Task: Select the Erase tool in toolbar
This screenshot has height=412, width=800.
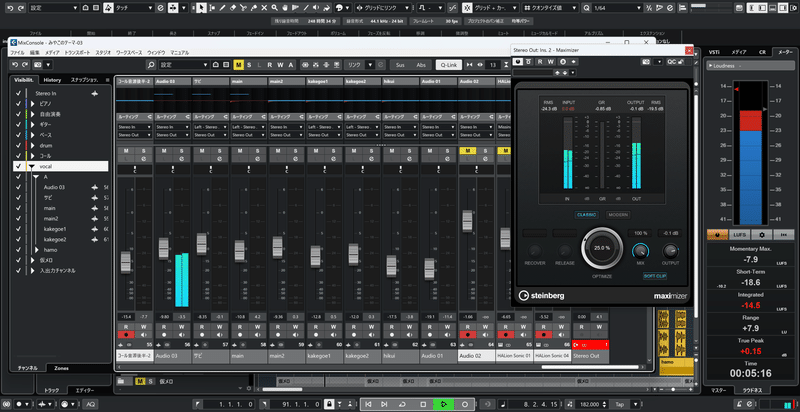Action: point(233,8)
